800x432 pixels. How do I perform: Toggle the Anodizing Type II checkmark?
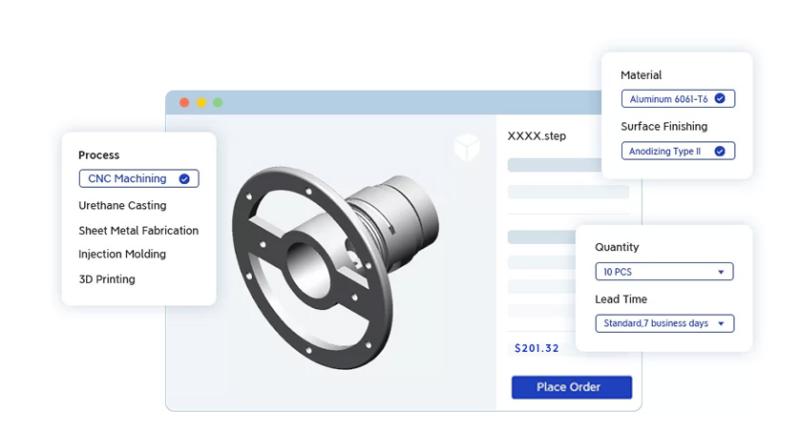point(719,152)
